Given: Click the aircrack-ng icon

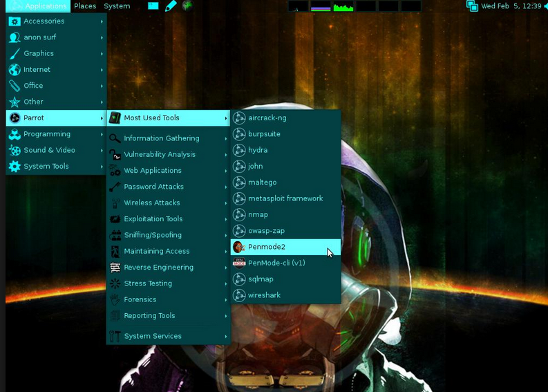Looking at the screenshot, I should click(239, 118).
